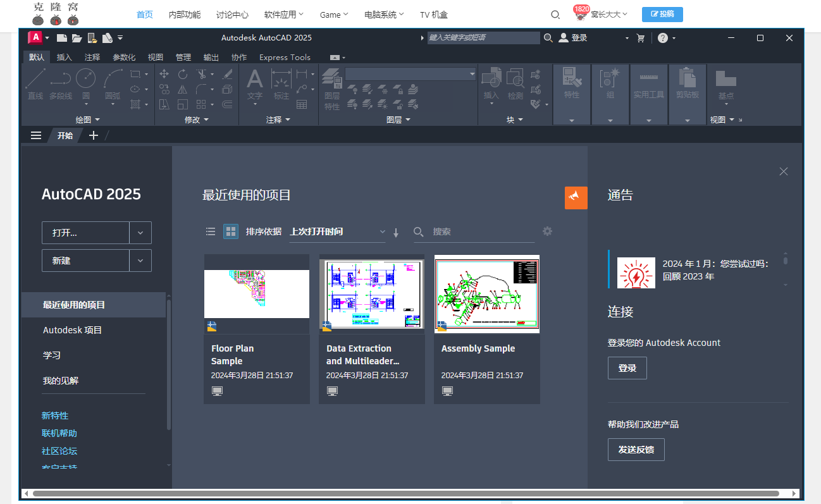Select the Mirror tool in Modify panel

[x=183, y=89]
